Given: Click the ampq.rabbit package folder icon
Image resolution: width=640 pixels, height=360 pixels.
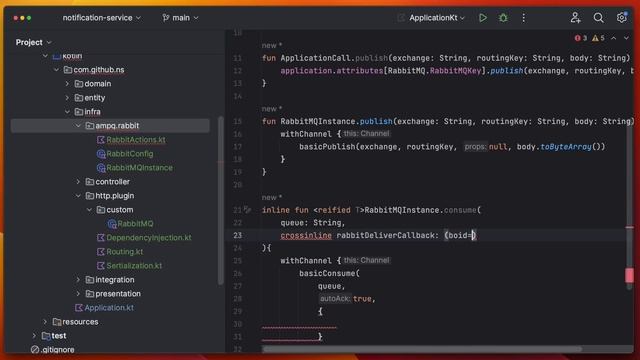Looking at the screenshot, I should click(90, 126).
